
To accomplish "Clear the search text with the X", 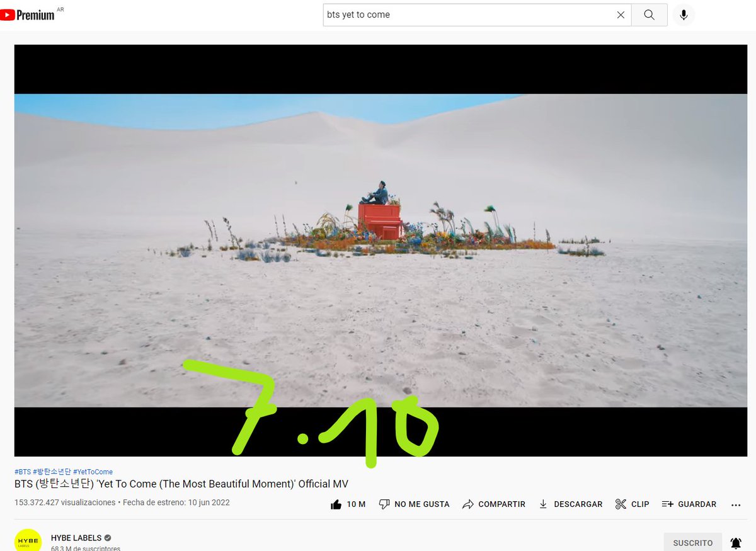I will click(621, 14).
